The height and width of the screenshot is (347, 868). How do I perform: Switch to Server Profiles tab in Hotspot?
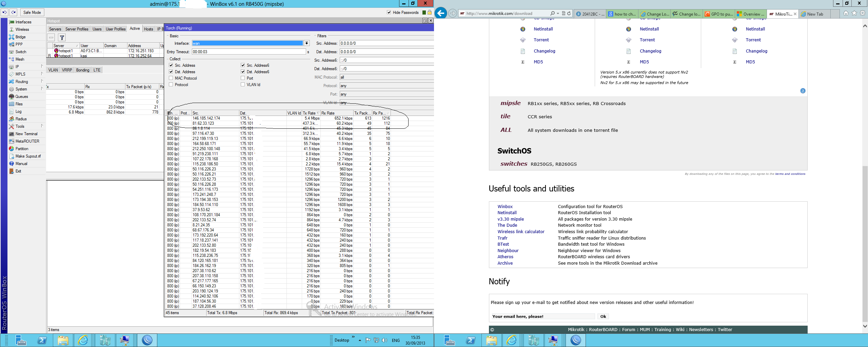tap(77, 29)
